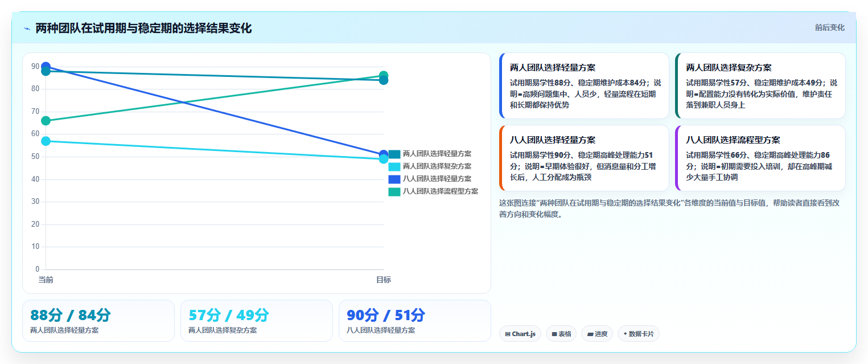Select the 八人团队选择轻量方案 description card
This screenshot has height=364, width=868.
click(x=584, y=158)
